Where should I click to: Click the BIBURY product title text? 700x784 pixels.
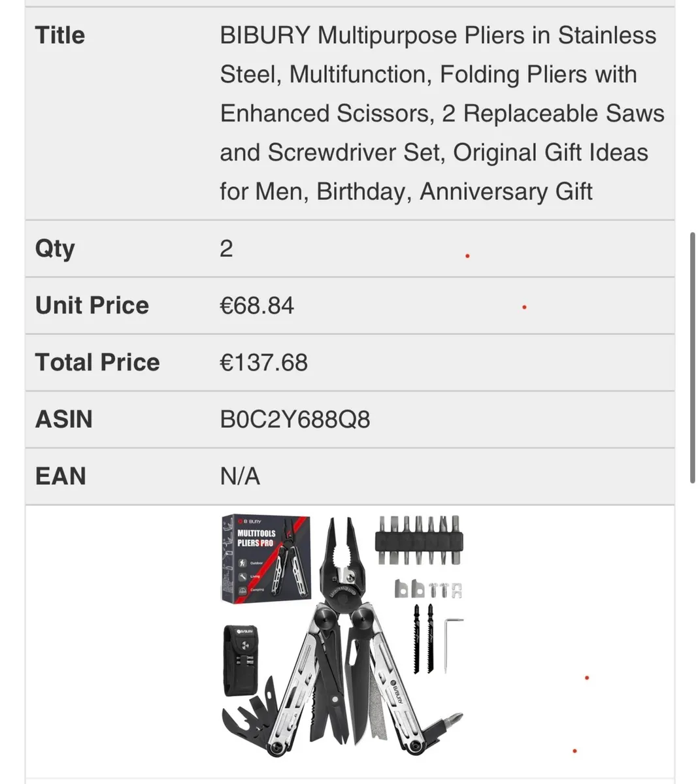coord(442,113)
